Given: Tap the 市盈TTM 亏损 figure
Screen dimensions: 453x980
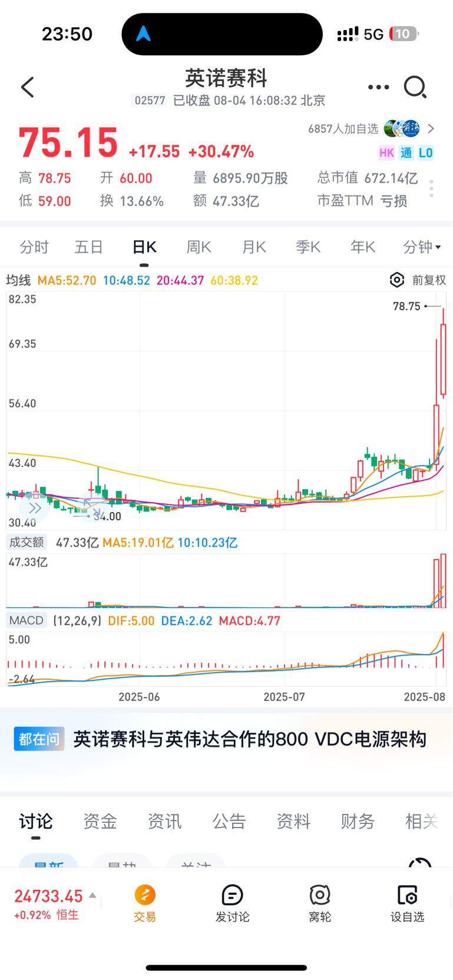Looking at the screenshot, I should click(362, 201).
